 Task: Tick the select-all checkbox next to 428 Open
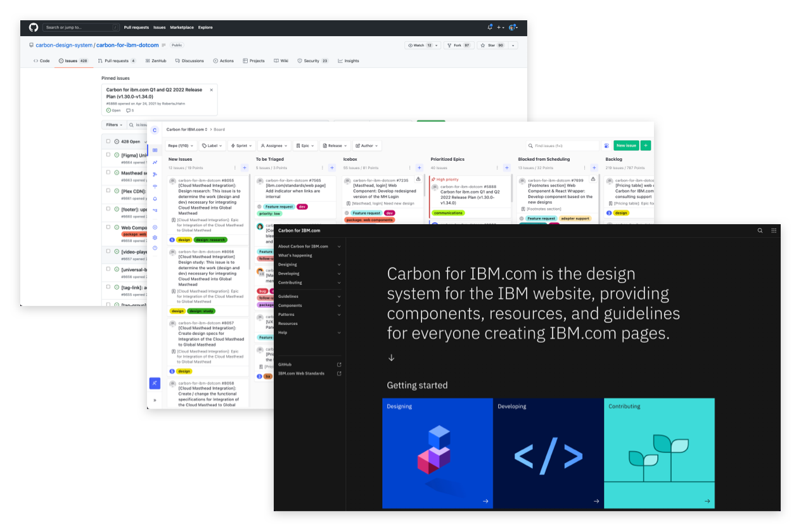coord(108,141)
